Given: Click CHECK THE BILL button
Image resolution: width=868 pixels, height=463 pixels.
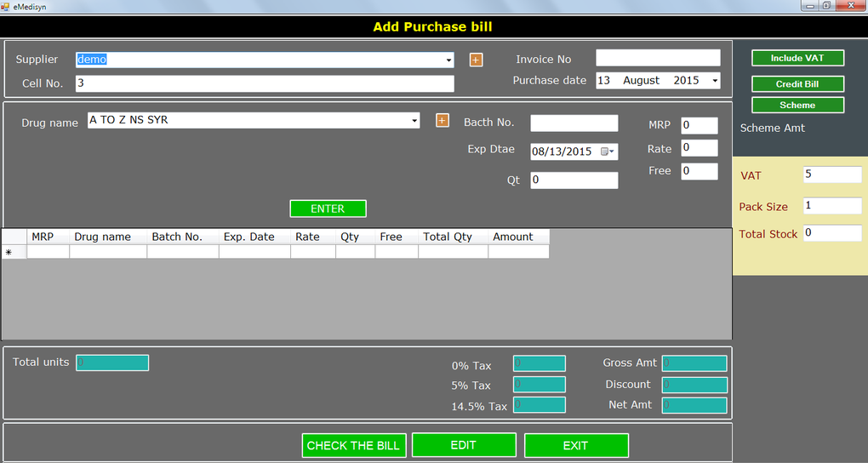Looking at the screenshot, I should pos(353,445).
